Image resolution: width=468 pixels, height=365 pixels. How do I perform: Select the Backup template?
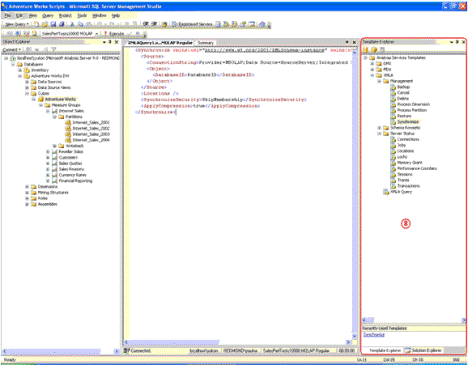pyautogui.click(x=403, y=87)
